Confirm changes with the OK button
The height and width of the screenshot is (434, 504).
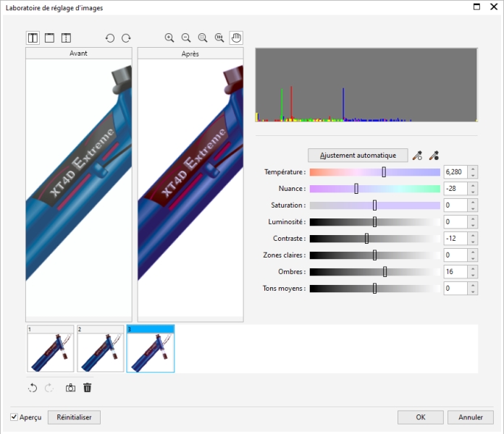420,417
